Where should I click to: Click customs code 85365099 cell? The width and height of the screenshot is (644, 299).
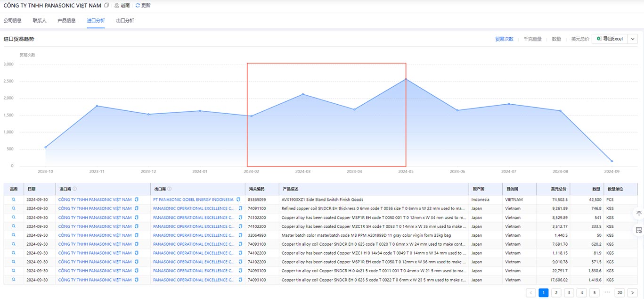tap(262, 199)
